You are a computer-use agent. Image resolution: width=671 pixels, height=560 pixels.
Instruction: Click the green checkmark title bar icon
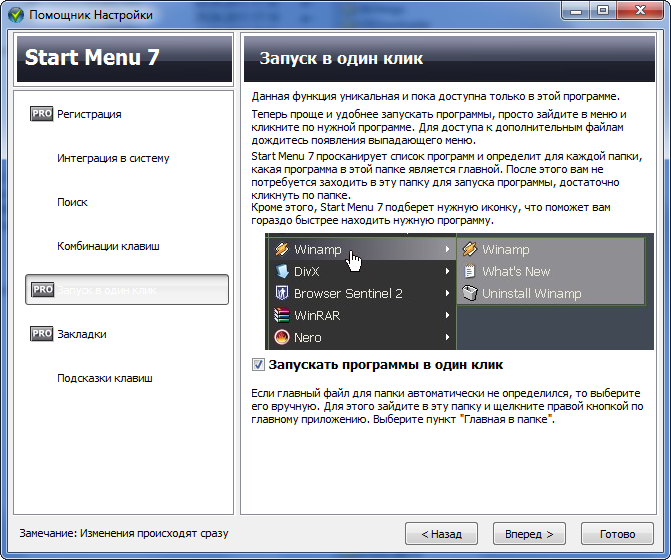point(16,15)
